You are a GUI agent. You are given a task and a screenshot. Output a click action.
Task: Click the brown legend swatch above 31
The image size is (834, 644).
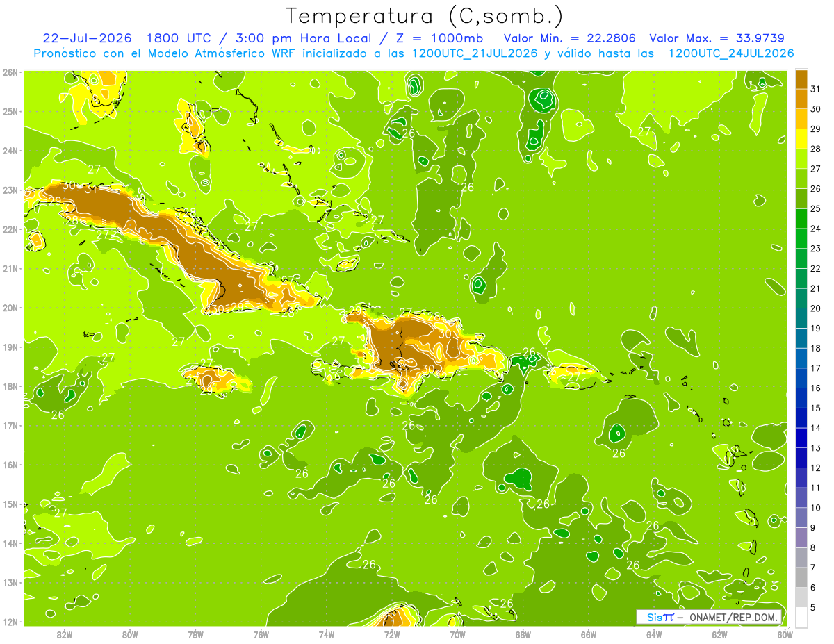tap(801, 79)
